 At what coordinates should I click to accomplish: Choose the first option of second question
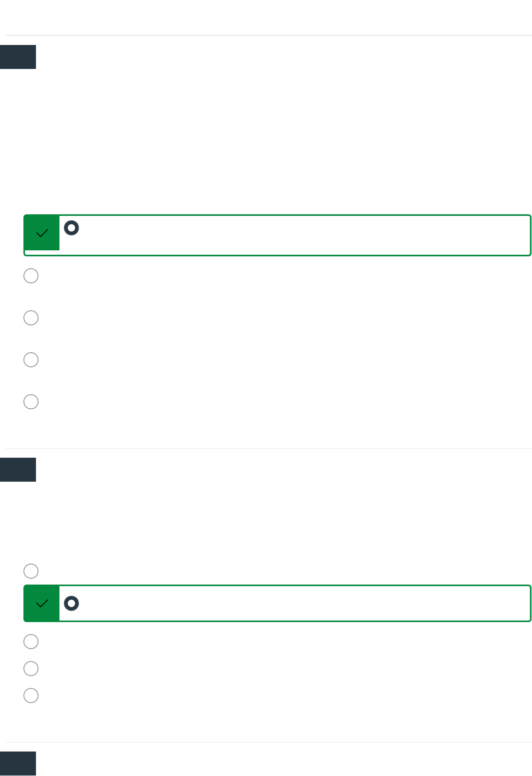coord(31,571)
